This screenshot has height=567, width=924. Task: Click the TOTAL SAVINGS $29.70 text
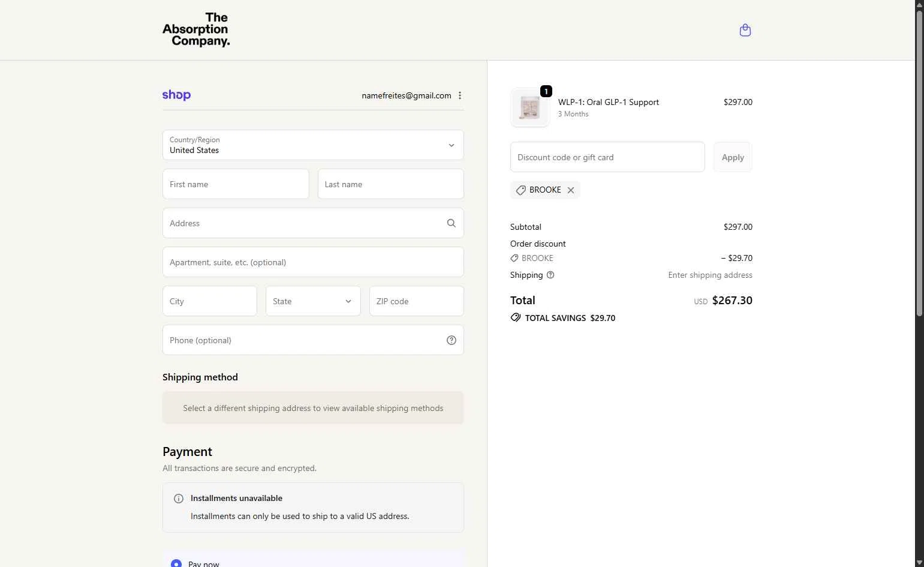pos(570,318)
